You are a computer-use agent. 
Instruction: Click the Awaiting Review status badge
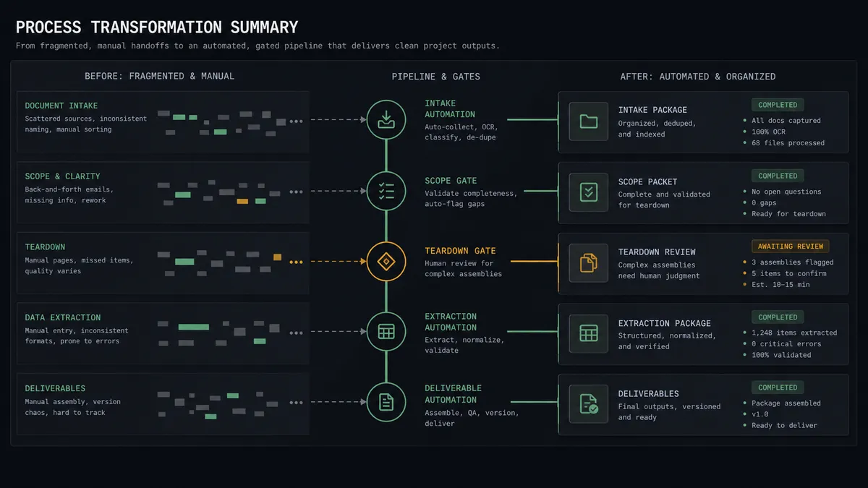tap(789, 247)
